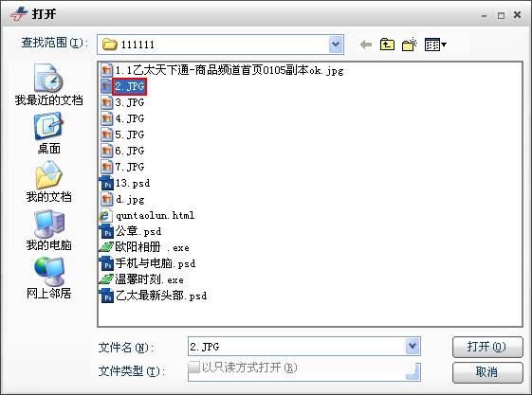This screenshot has height=395, width=532.
Task: Go back using the left arrow icon
Action: 365,45
